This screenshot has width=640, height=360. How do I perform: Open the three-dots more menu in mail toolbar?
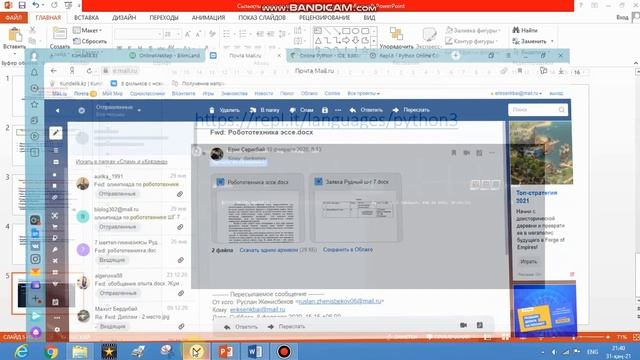(x=338, y=110)
